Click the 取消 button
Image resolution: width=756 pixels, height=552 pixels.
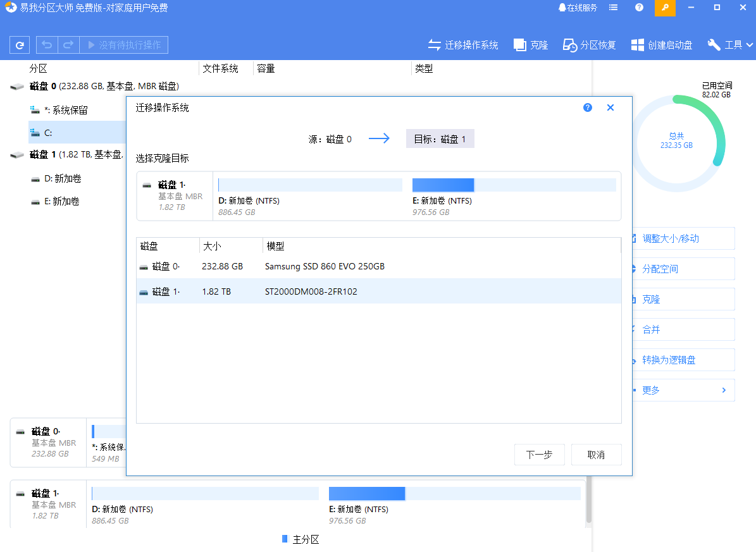596,455
